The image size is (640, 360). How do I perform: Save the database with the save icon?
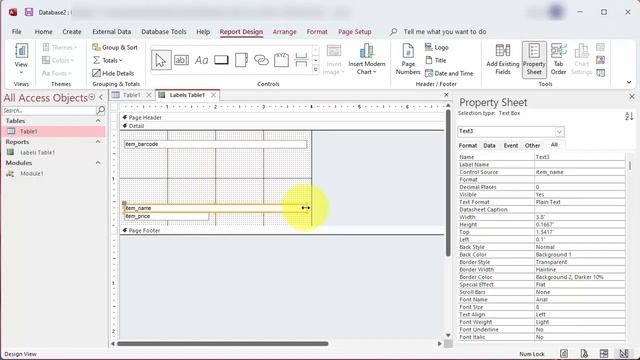[29, 12]
